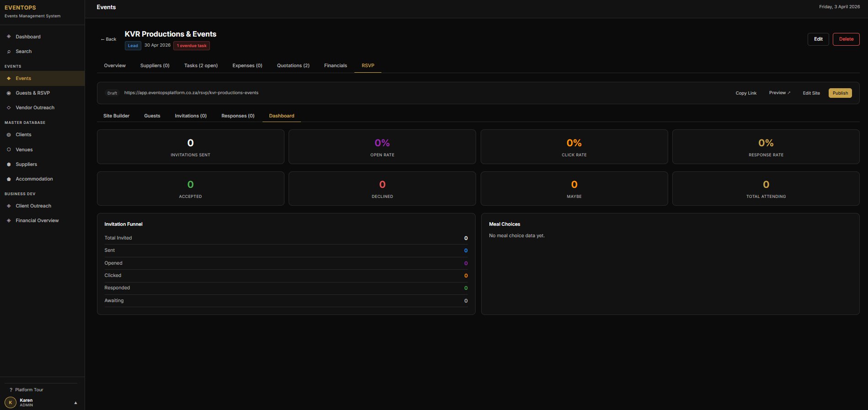Publish the RSVP site
868x410 pixels.
pyautogui.click(x=840, y=93)
